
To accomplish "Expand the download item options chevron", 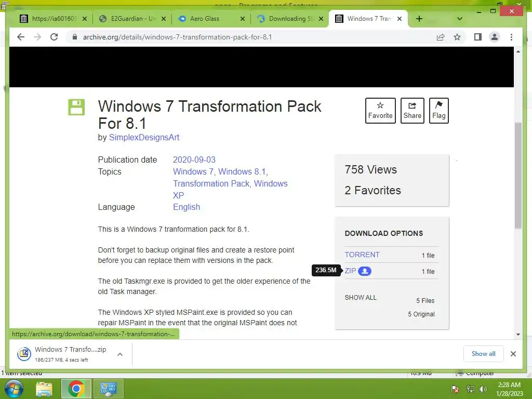I will coord(120,354).
